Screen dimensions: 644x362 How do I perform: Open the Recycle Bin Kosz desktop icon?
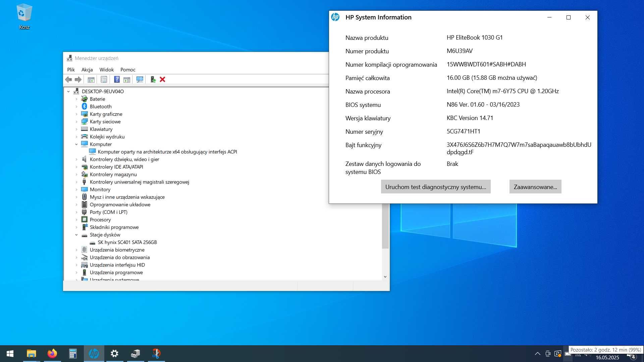(x=24, y=16)
